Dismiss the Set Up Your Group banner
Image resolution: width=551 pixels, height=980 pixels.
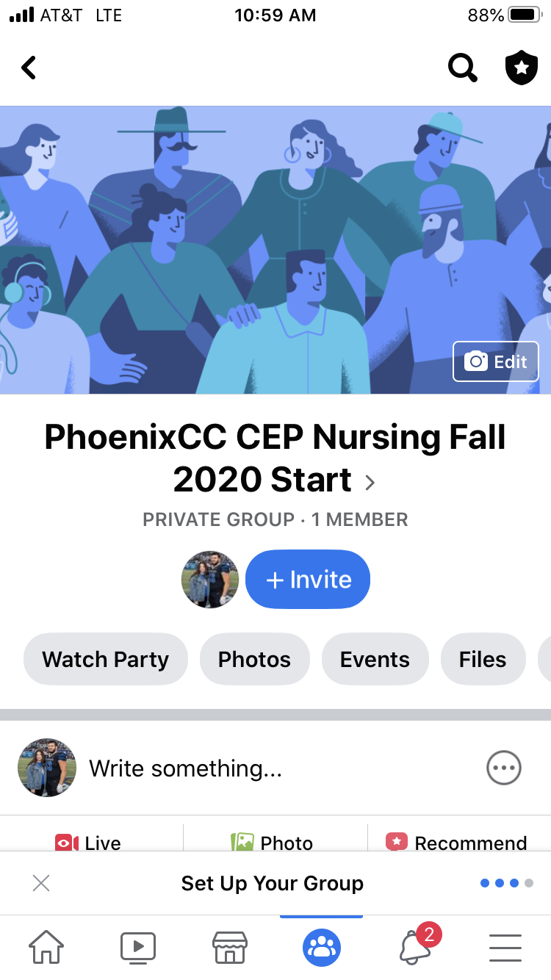pos(41,883)
